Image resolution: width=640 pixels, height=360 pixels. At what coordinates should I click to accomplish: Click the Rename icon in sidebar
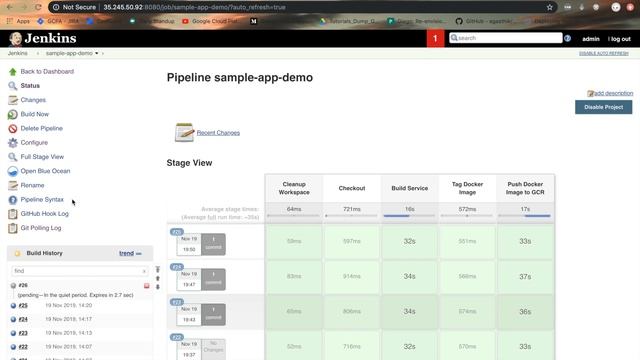[x=13, y=185]
